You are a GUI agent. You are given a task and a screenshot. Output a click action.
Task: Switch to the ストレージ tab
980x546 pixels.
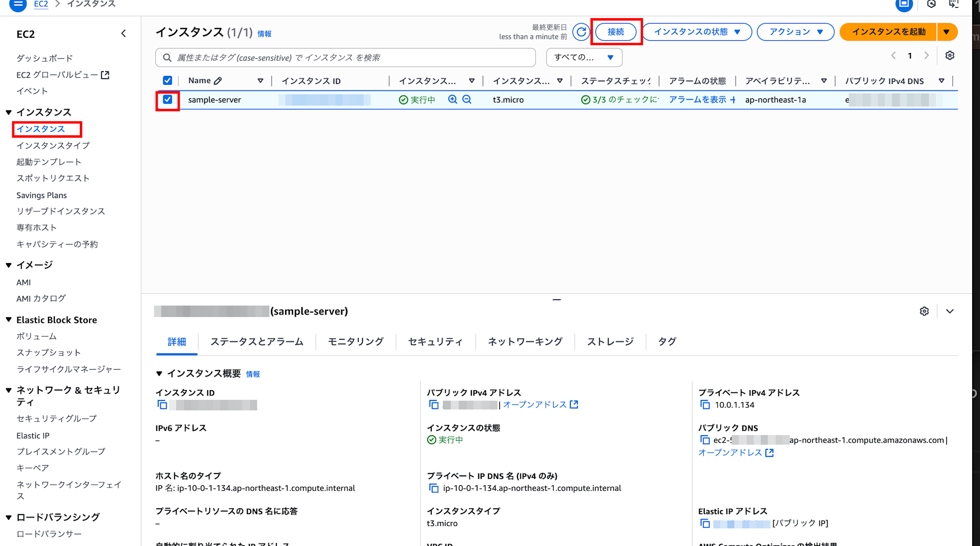(610, 342)
